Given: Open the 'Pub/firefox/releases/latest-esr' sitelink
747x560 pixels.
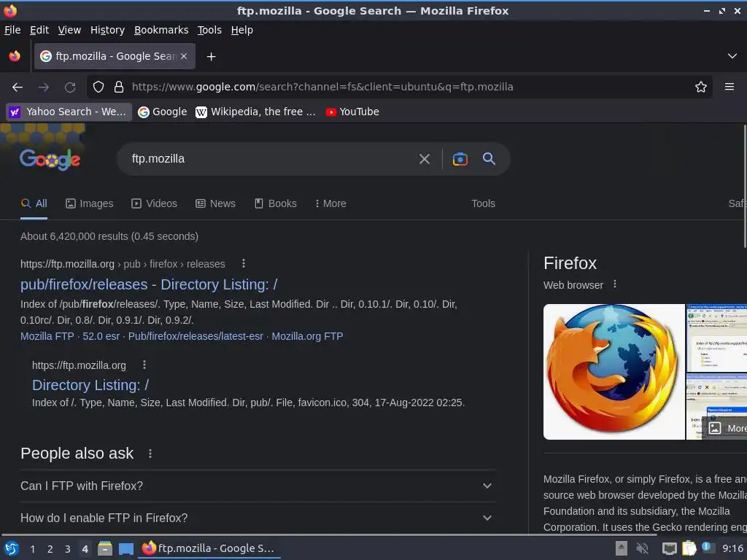Looking at the screenshot, I should click(x=196, y=336).
